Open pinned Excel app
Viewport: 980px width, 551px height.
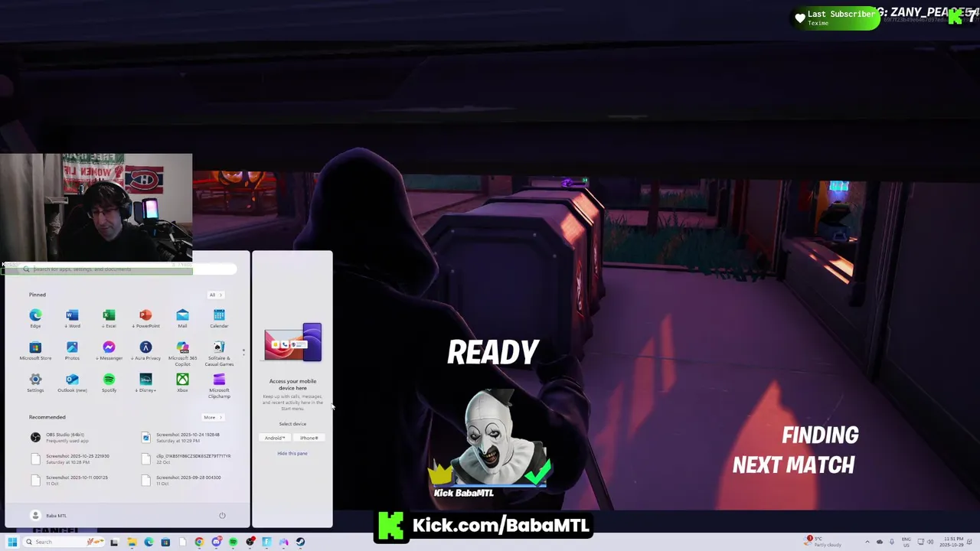[x=109, y=318]
